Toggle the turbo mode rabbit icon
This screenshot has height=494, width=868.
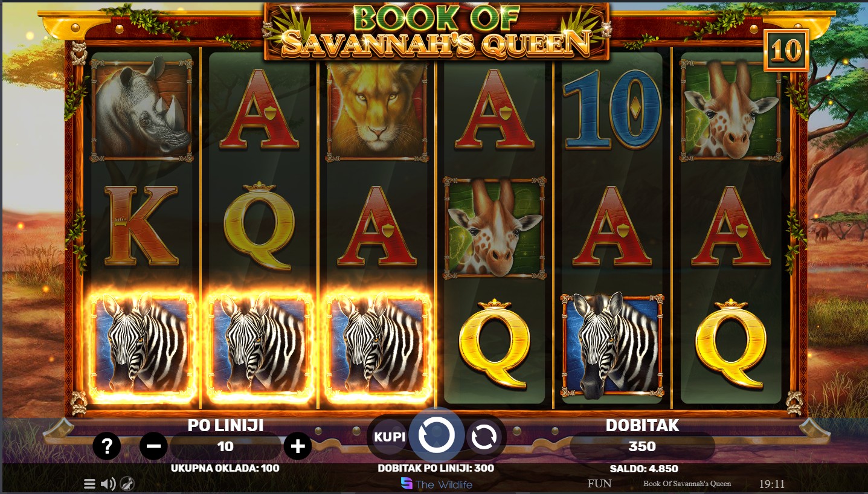(127, 484)
